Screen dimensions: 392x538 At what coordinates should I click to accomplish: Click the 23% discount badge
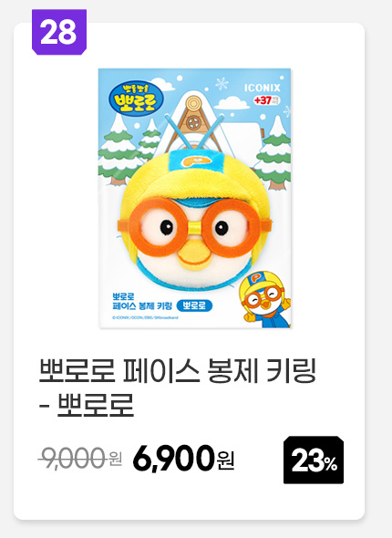(314, 460)
